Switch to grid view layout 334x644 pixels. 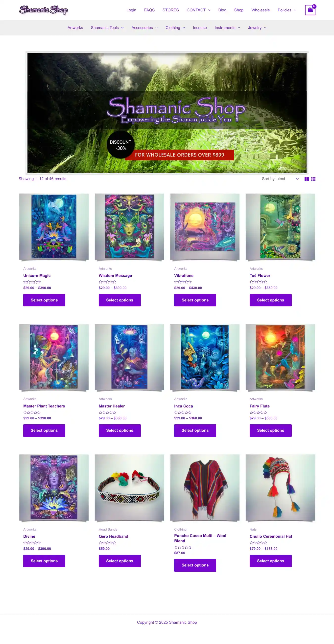[x=307, y=179]
